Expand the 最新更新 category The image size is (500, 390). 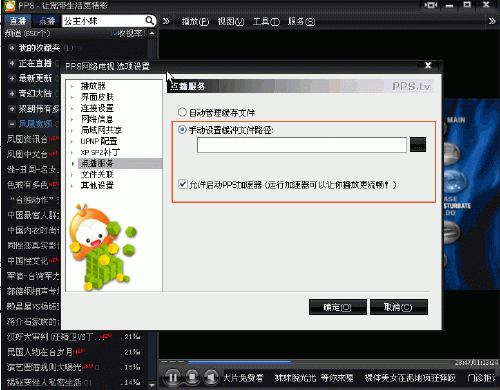tap(12, 78)
